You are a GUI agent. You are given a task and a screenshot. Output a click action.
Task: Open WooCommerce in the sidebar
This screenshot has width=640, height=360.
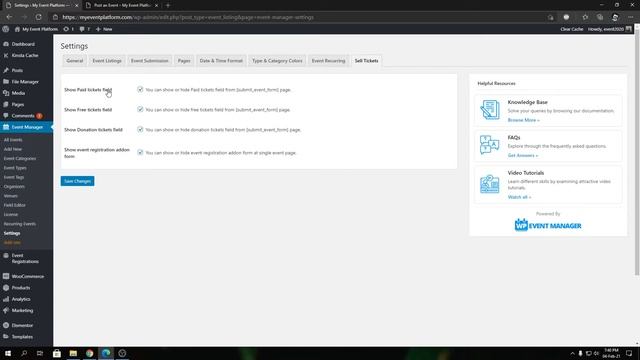click(27, 276)
